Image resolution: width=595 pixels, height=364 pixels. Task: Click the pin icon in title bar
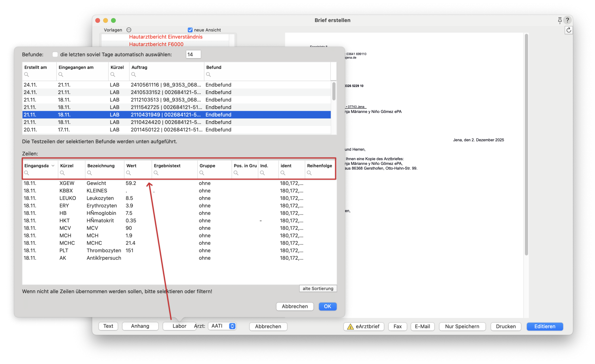click(x=560, y=20)
